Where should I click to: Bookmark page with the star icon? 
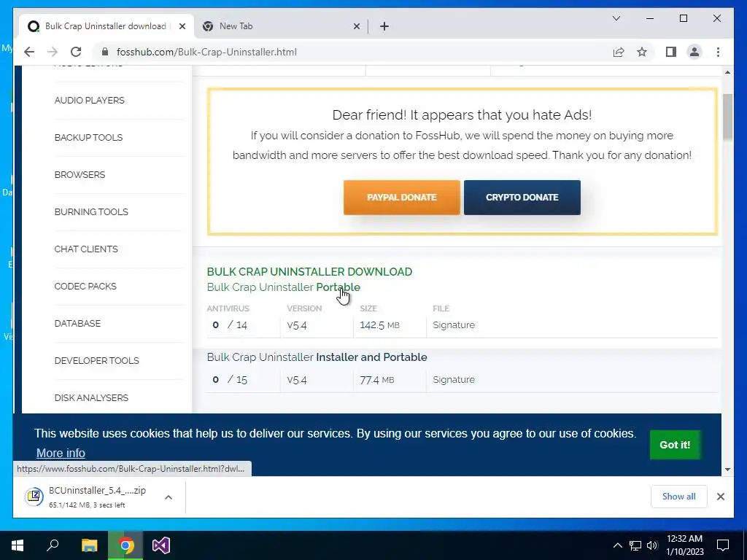642,52
